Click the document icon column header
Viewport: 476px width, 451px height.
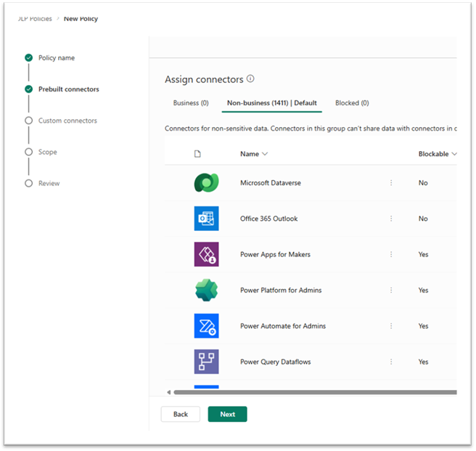point(197,154)
